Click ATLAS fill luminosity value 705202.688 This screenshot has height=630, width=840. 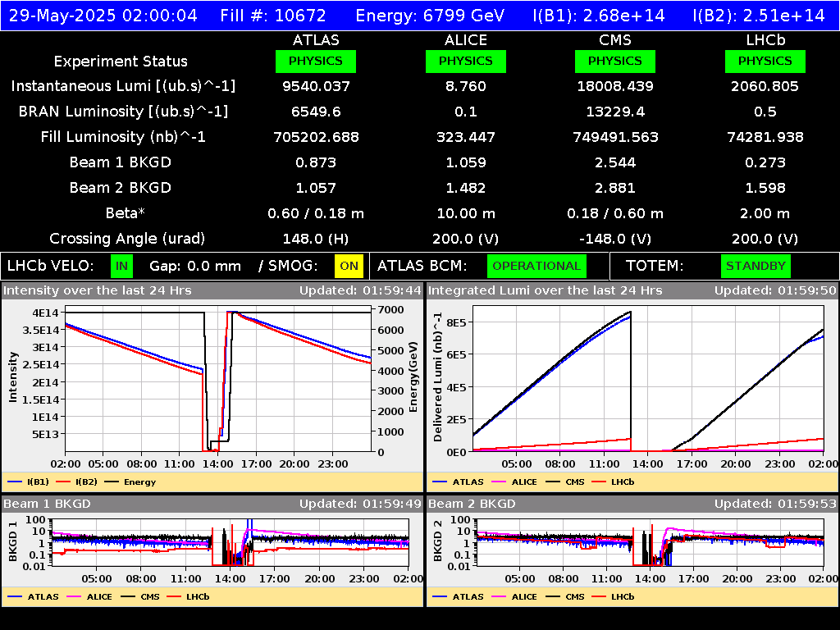[x=316, y=137]
